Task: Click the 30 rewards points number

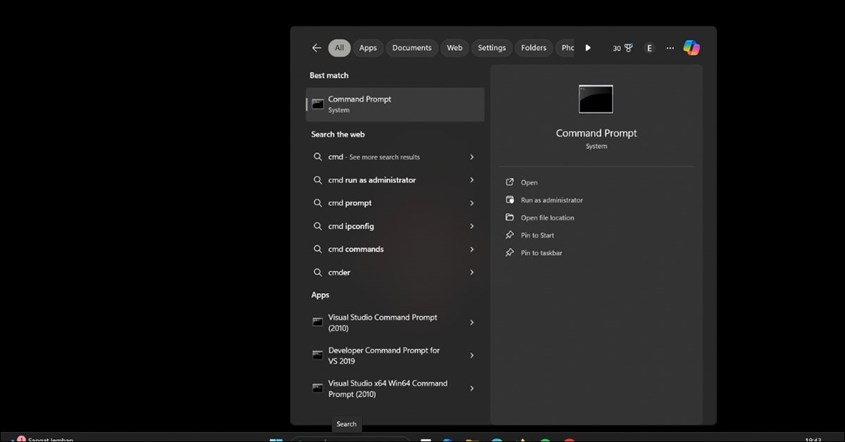Action: [617, 49]
